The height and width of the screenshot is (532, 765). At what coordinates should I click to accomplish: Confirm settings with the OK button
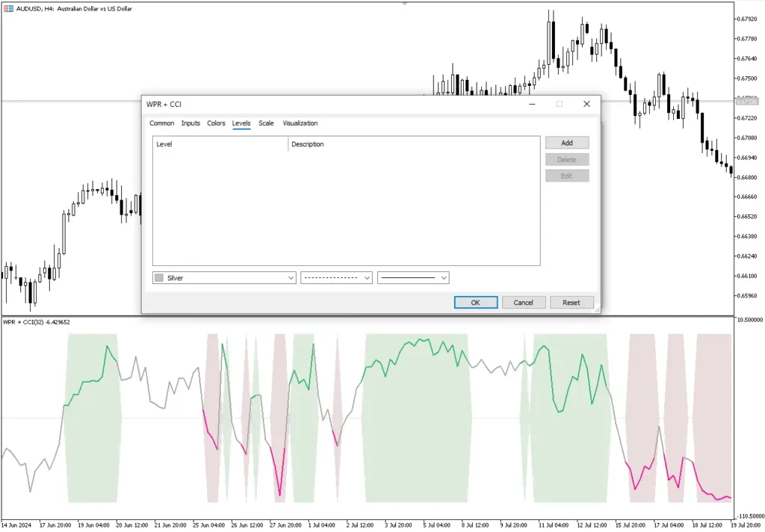[x=475, y=303]
